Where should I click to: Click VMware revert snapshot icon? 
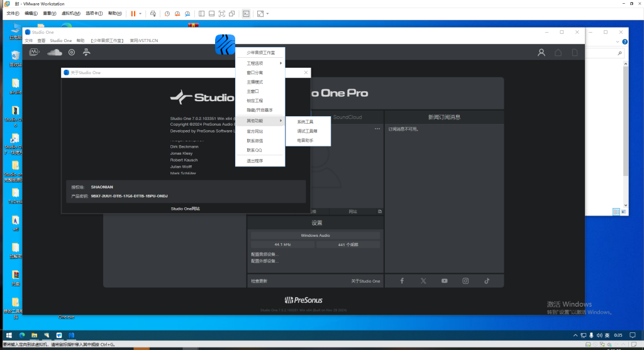177,14
